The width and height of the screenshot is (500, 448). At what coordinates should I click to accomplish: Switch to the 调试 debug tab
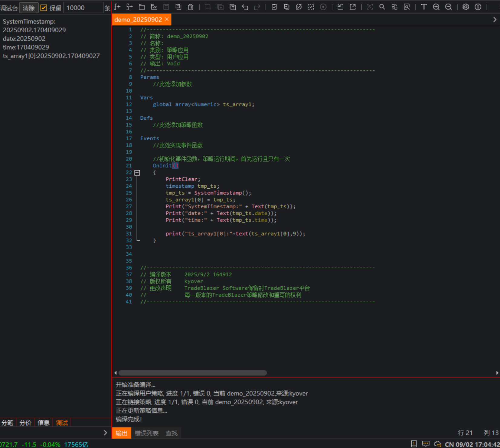click(62, 423)
